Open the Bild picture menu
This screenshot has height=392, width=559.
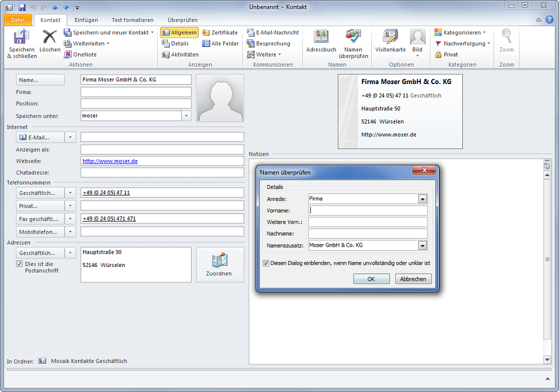click(x=418, y=43)
